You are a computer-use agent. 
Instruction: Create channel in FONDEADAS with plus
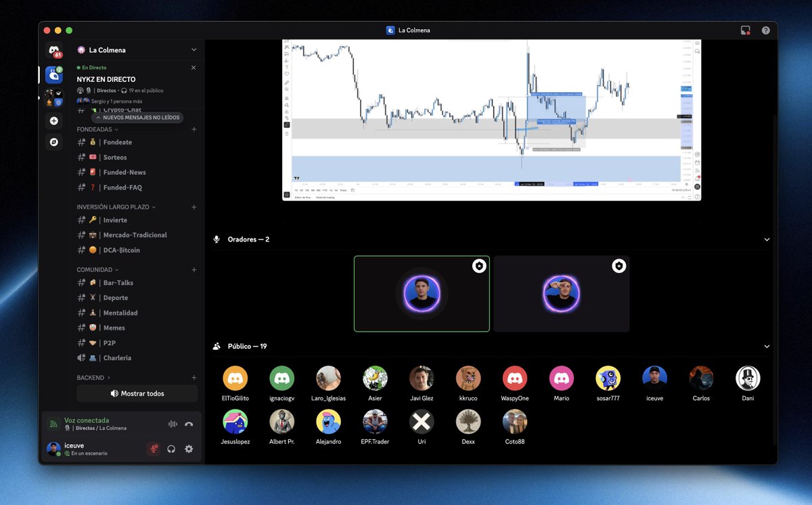[194, 129]
